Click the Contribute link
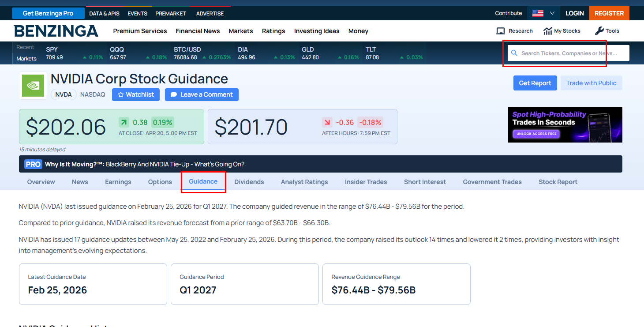 508,13
